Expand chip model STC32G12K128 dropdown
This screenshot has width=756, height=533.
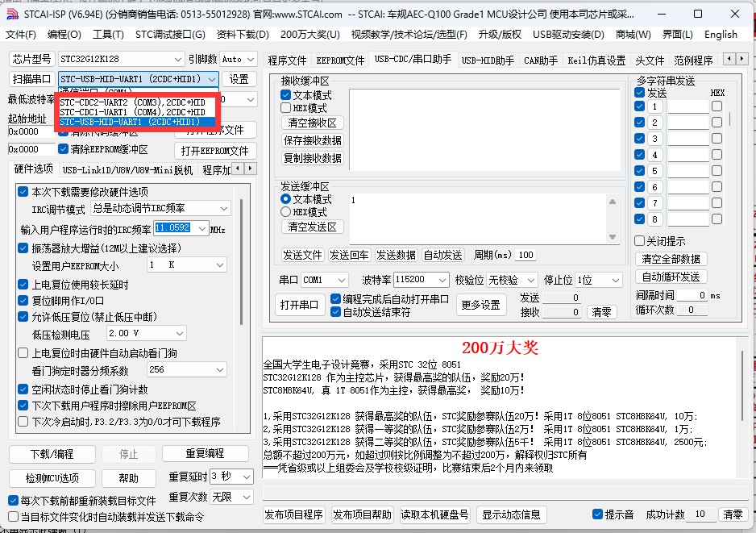coord(178,60)
